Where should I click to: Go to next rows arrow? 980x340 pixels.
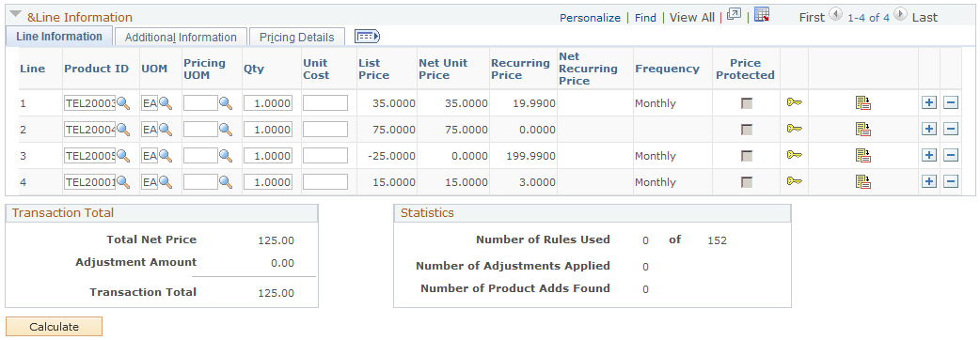(900, 14)
